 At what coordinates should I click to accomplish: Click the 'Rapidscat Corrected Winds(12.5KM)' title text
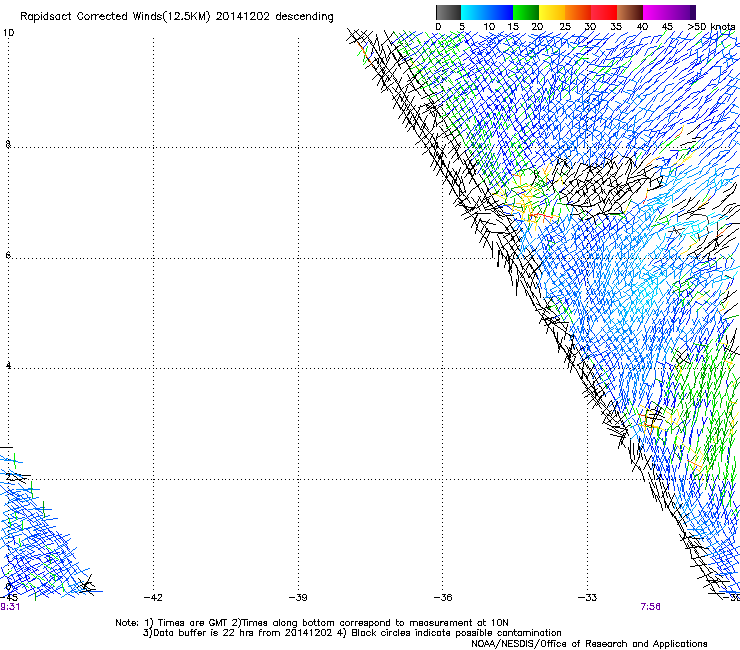(115, 17)
